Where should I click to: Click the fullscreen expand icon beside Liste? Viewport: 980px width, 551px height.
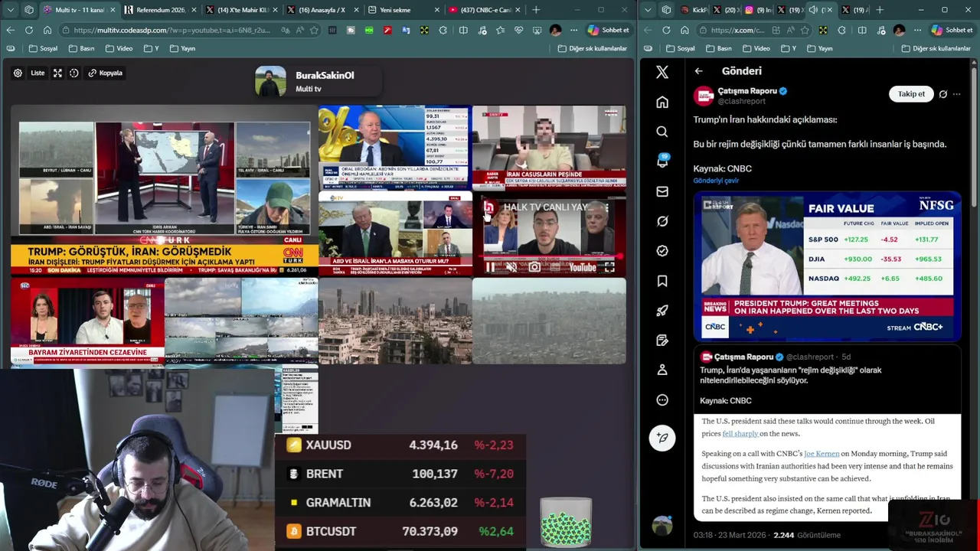[x=57, y=73]
